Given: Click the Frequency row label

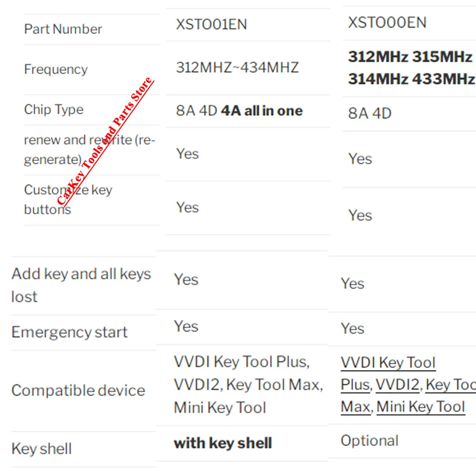Looking at the screenshot, I should pos(56,69).
